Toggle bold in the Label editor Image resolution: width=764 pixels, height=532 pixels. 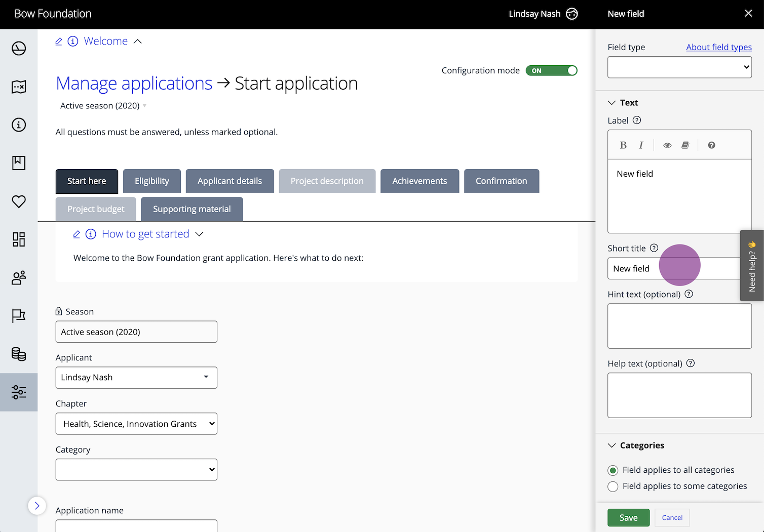(623, 145)
